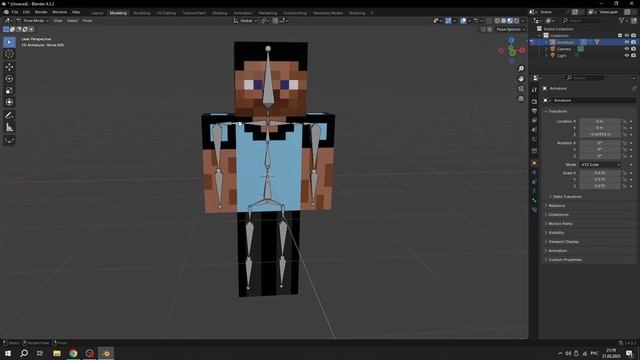Open the World properties tab icon
The width and height of the screenshot is (640, 360).
pos(534,139)
